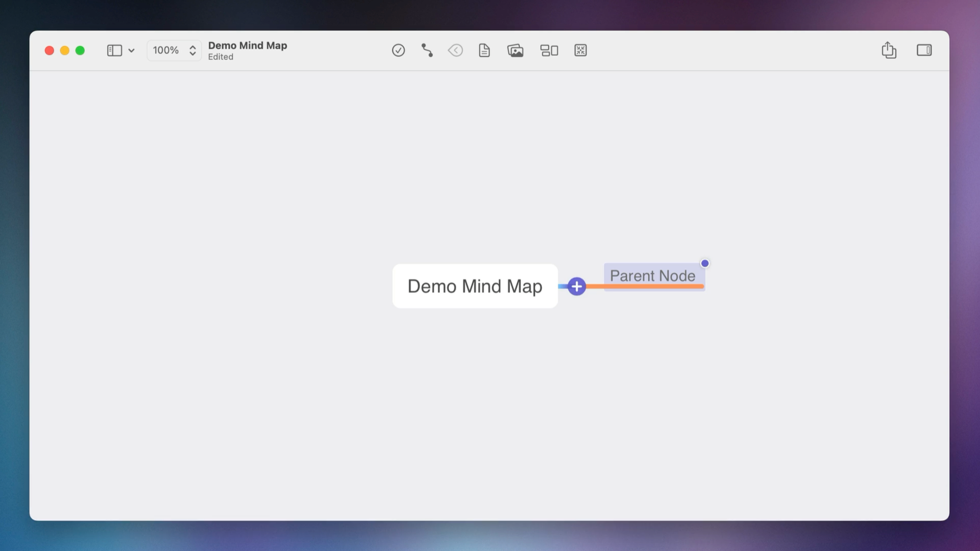Click the inward-arrows focus icon
This screenshot has height=551, width=980.
(580, 50)
